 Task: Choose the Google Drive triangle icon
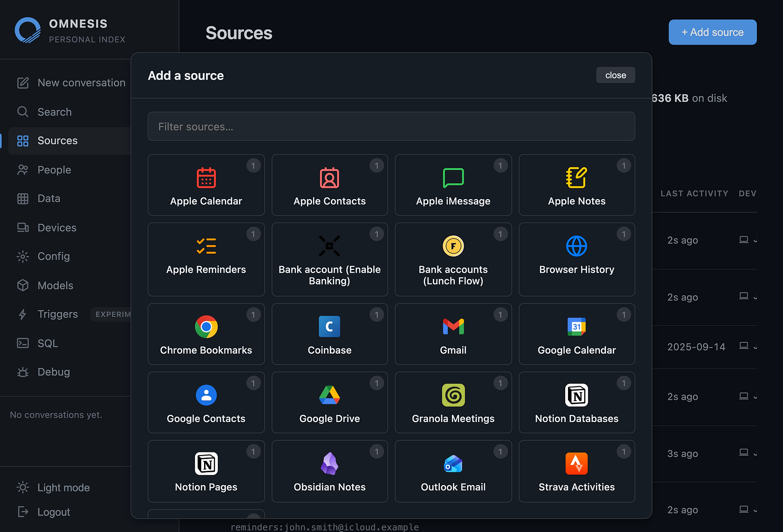[329, 395]
